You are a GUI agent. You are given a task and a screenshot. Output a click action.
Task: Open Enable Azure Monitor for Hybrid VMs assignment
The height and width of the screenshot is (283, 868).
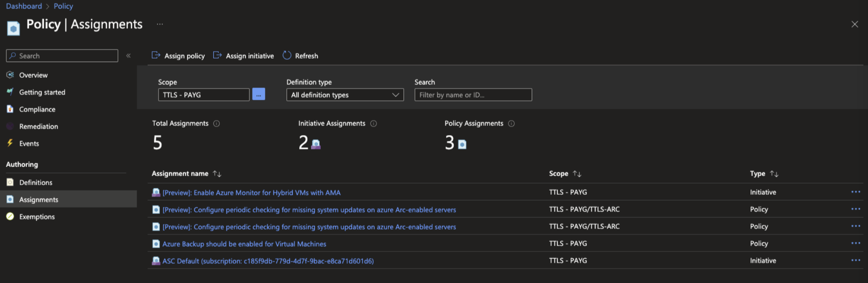(251, 192)
